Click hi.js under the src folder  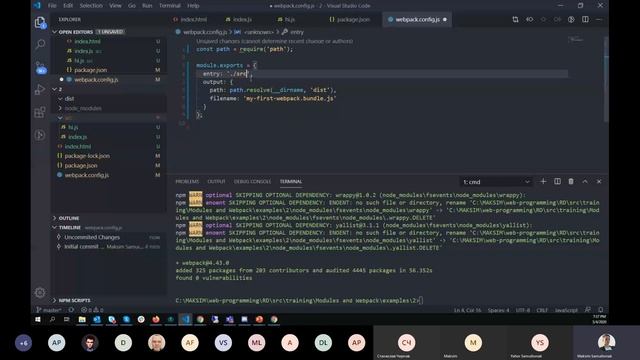coord(109,127)
